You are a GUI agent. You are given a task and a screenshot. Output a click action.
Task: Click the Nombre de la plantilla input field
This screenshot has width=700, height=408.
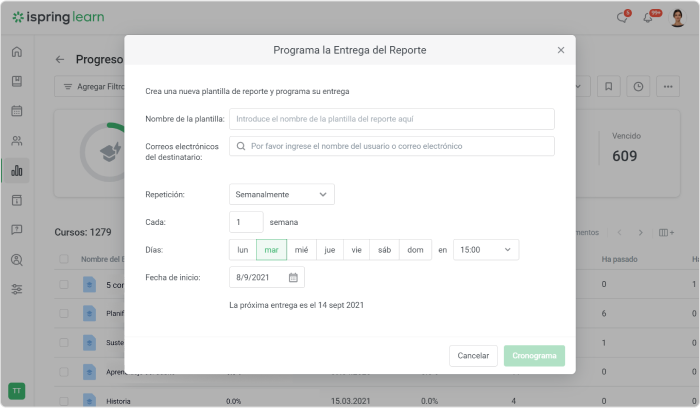click(392, 119)
